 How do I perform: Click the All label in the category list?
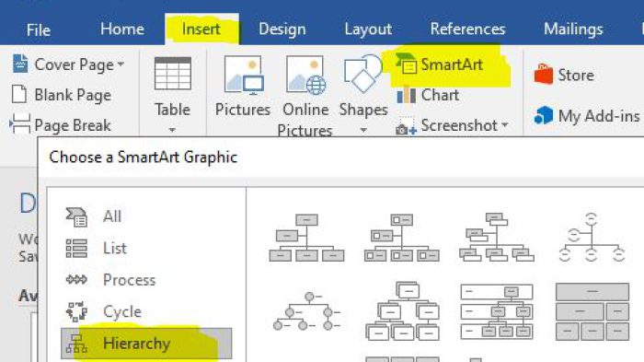tap(112, 216)
